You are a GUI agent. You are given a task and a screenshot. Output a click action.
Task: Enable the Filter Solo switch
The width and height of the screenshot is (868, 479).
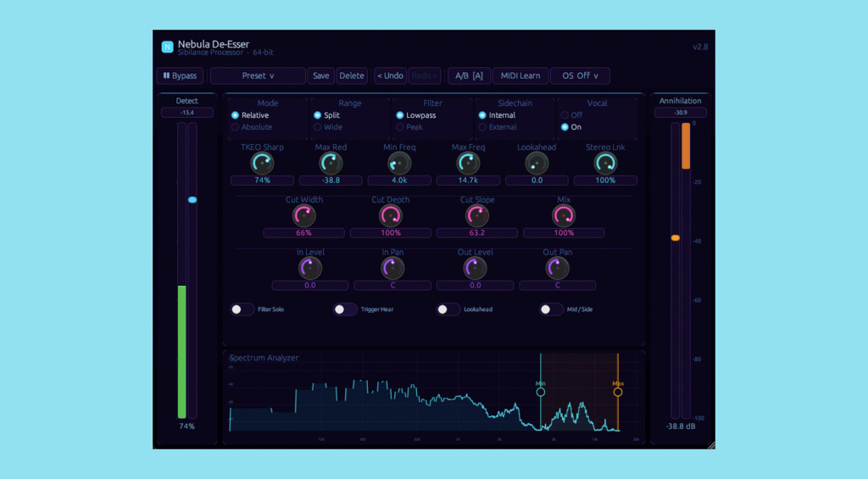[x=242, y=309]
